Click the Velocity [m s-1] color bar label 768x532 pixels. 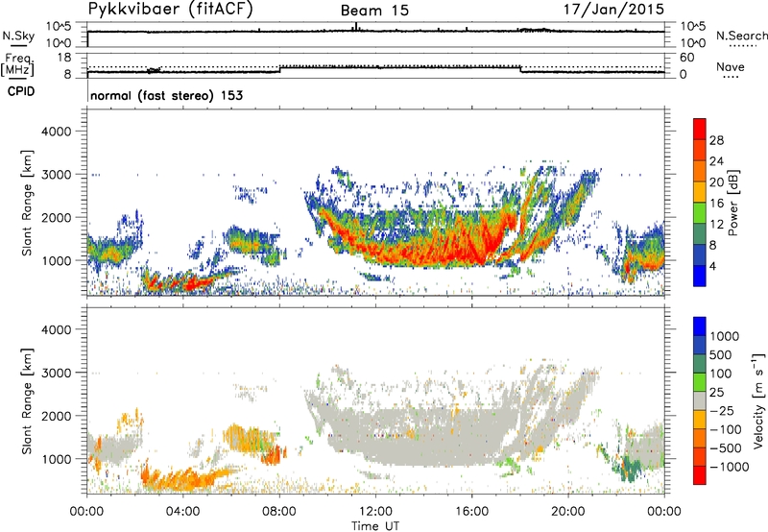coord(758,400)
